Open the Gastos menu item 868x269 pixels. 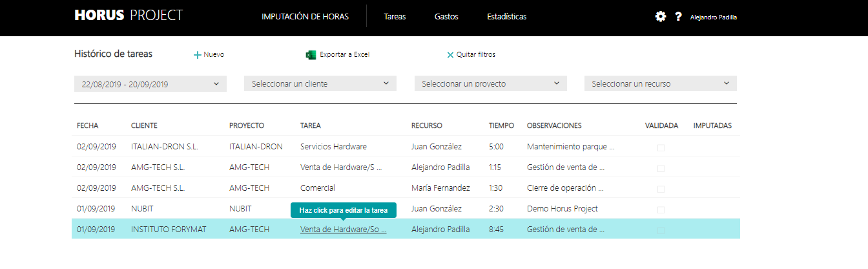click(x=446, y=17)
